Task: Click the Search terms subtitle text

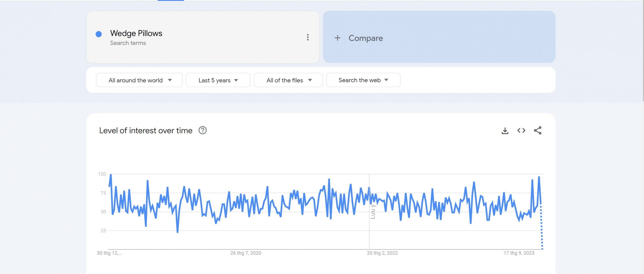Action: point(128,43)
